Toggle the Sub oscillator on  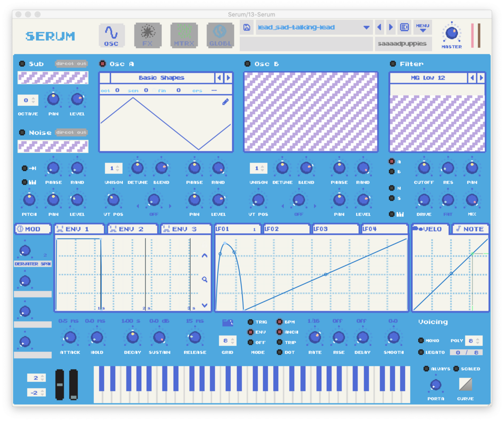[22, 64]
